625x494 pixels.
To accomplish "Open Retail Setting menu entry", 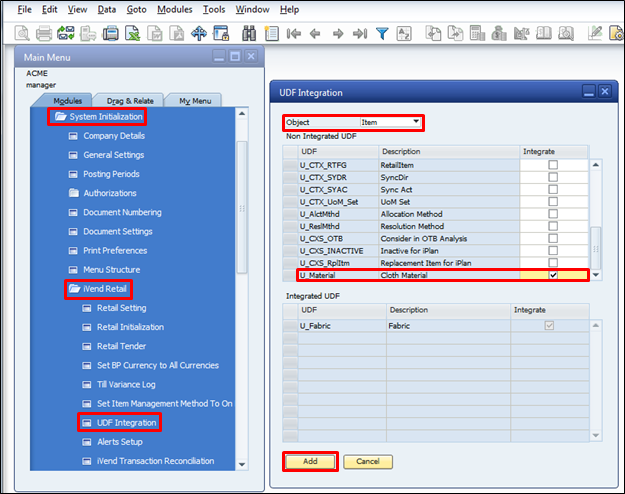I will tap(122, 308).
